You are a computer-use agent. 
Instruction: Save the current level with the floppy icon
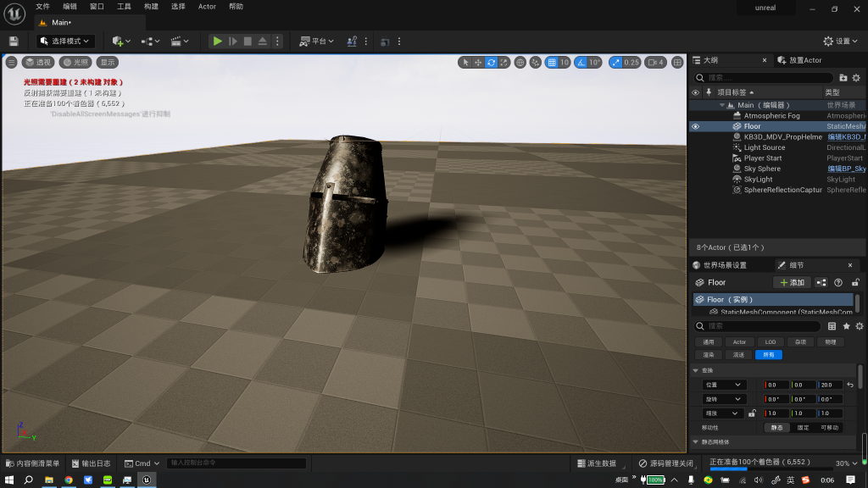(14, 42)
